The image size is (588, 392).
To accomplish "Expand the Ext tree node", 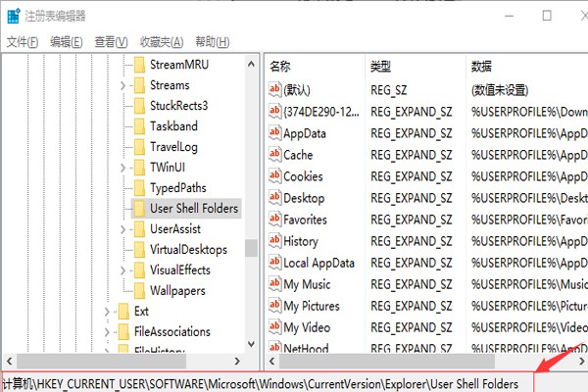I will click(x=107, y=312).
